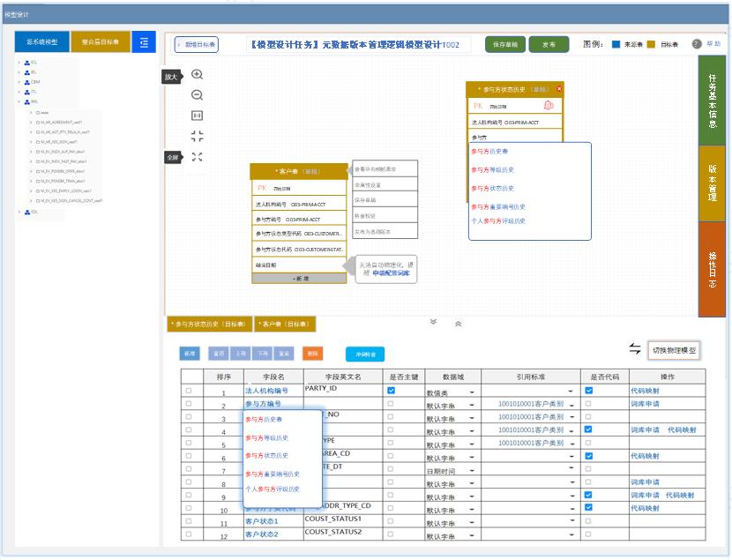
Task: Click the swap arrows icon beside 切换物理模型
Action: click(634, 349)
